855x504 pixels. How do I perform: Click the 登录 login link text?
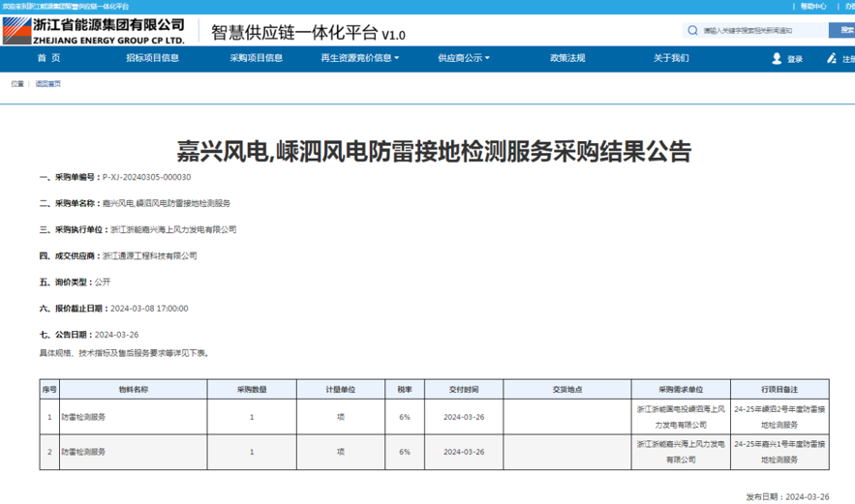point(795,59)
